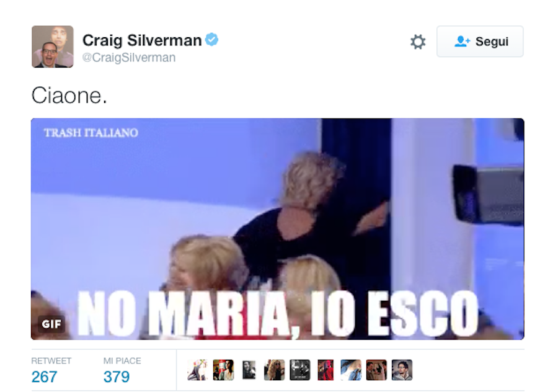The image size is (558, 392).
Task: Click the GIF badge on the media
Action: [x=51, y=324]
